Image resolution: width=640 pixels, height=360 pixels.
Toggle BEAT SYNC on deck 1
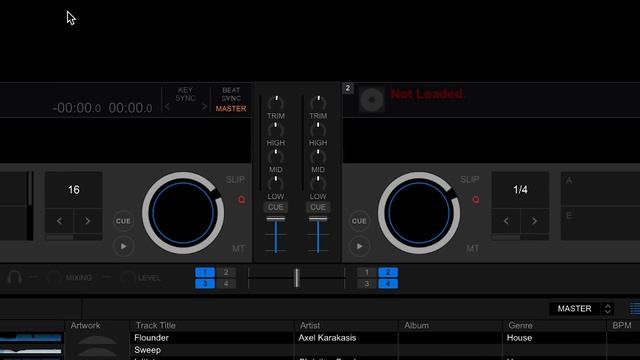(231, 94)
